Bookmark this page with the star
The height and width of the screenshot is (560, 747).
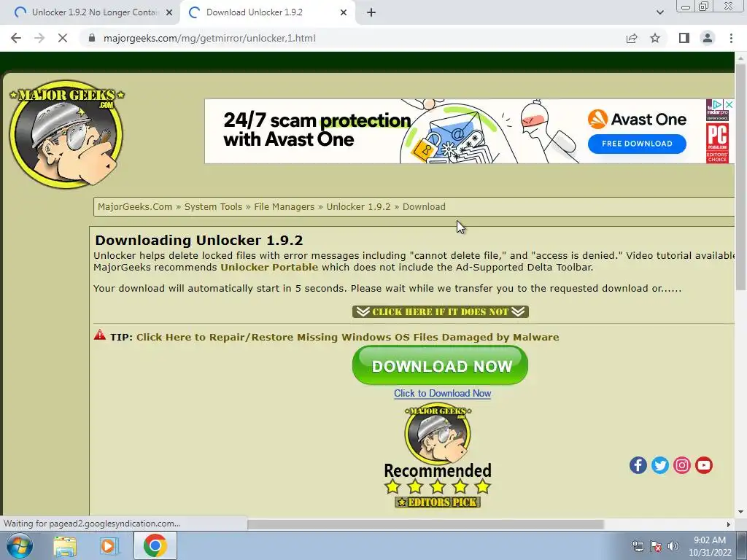pyautogui.click(x=655, y=38)
